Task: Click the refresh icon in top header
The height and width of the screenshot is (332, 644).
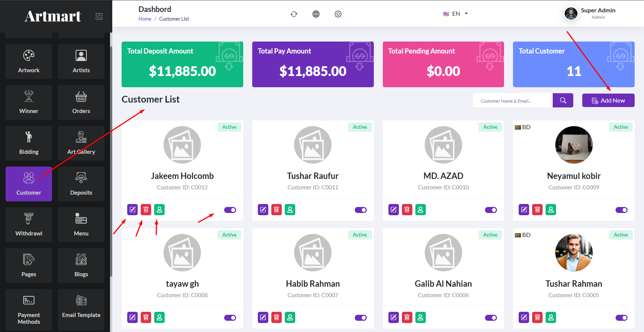Action: [x=294, y=14]
